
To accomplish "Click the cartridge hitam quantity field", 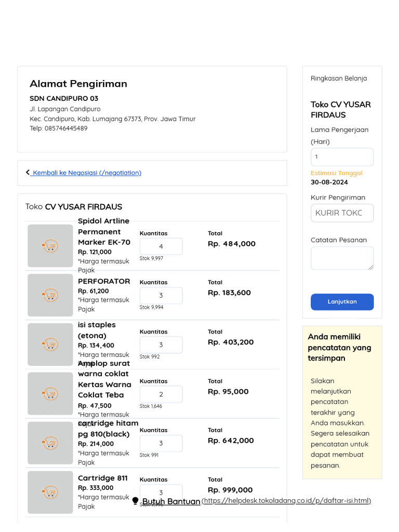I will click(161, 443).
